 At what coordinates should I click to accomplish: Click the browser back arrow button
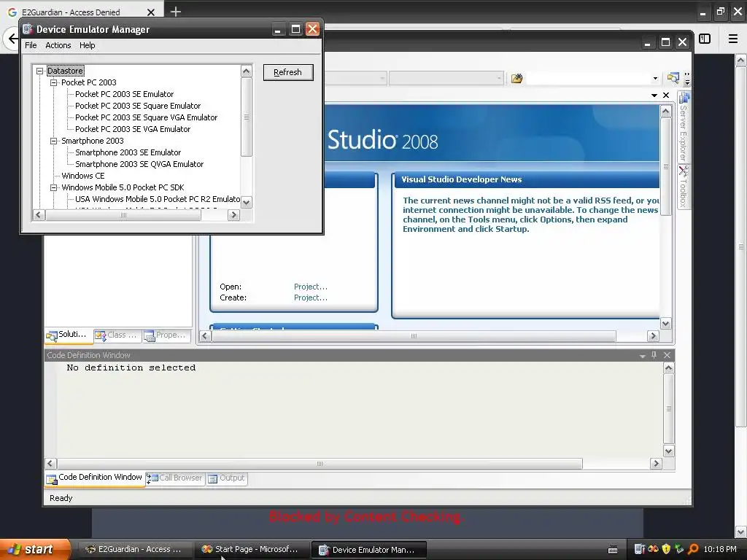coord(12,39)
